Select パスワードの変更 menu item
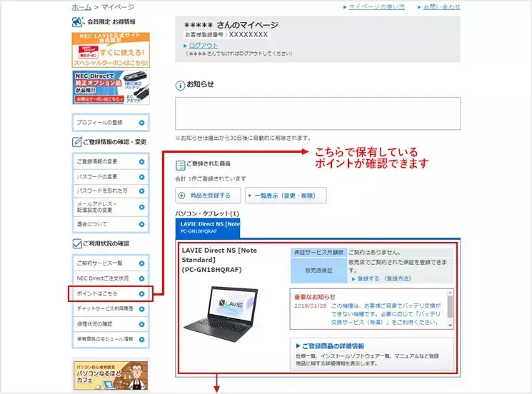 [111, 176]
